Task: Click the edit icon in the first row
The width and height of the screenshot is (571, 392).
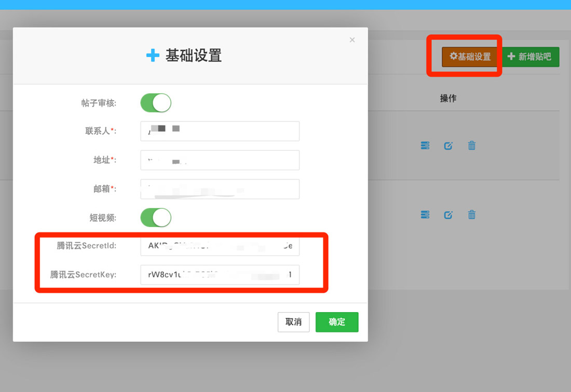Action: click(448, 146)
